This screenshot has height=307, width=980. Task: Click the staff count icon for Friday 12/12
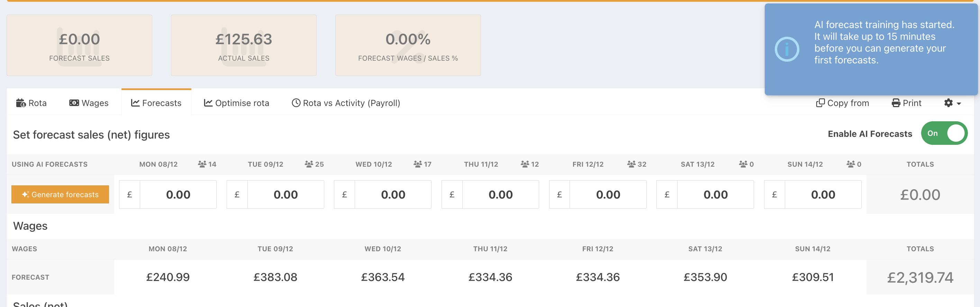(632, 164)
